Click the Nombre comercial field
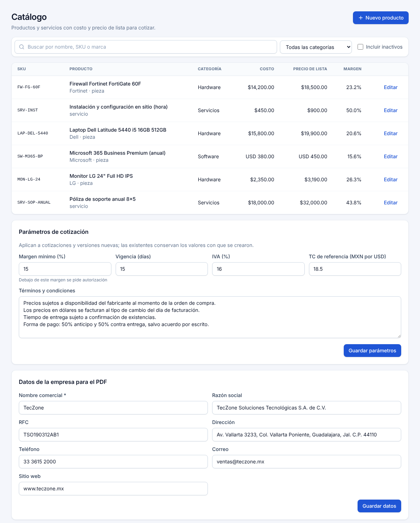The width and height of the screenshot is (420, 523). (113, 408)
